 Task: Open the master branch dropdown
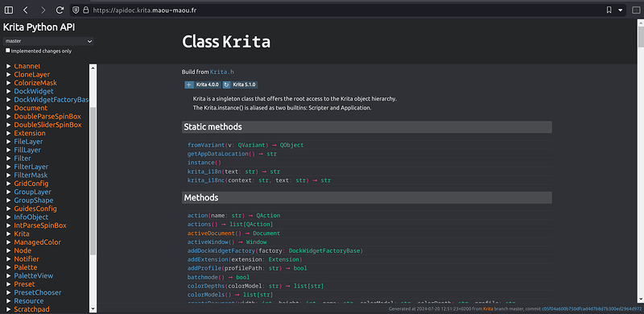point(48,41)
